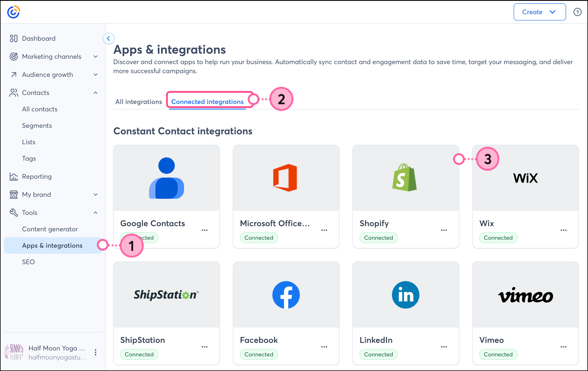Click the Reporting chart icon

click(13, 176)
